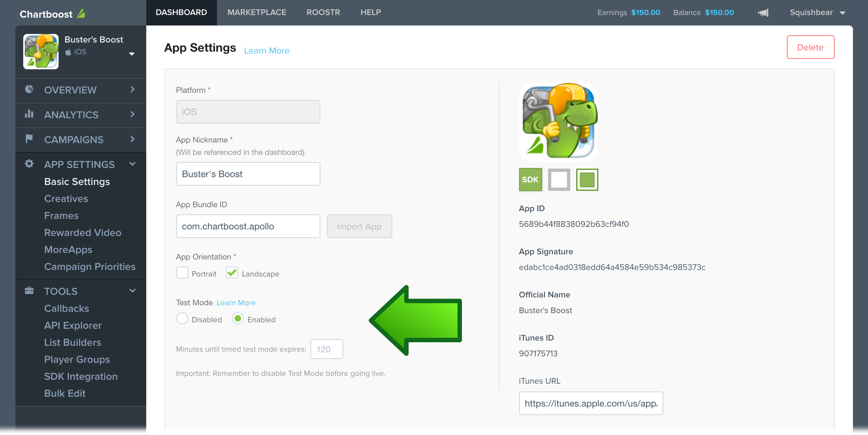Open the Help tab
Viewport: 868px width, 435px height.
pos(371,12)
